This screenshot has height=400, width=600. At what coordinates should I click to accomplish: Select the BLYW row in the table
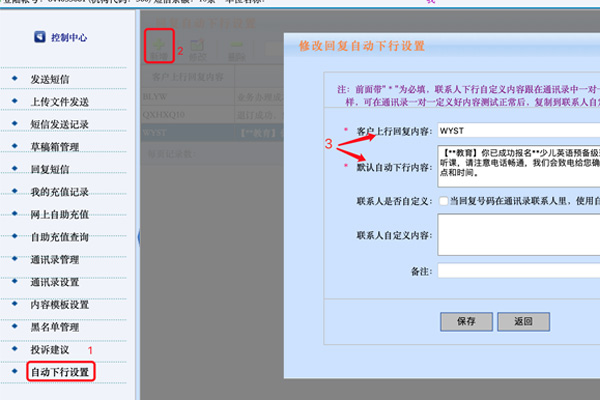pyautogui.click(x=213, y=96)
